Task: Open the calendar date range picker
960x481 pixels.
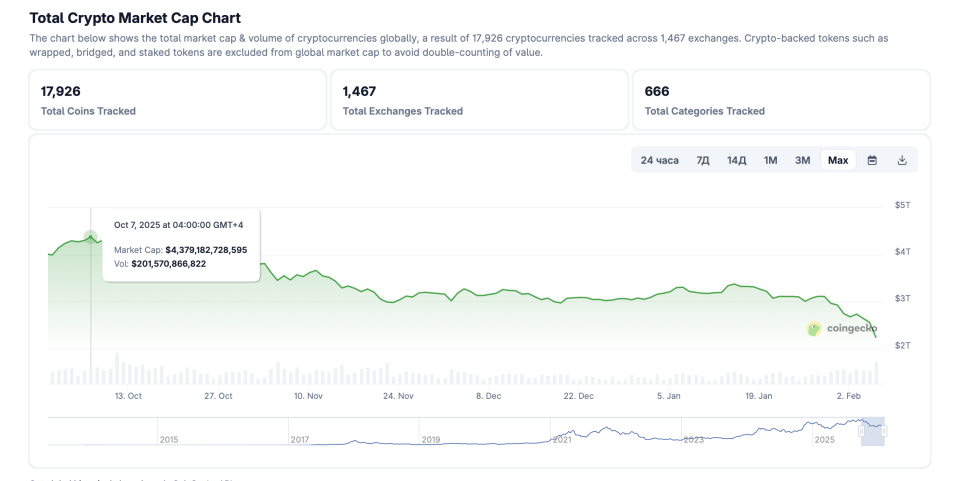Action: click(872, 160)
